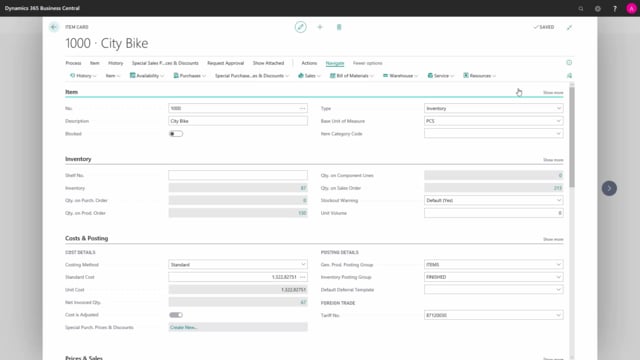
Task: Click Fewer options
Action: point(367,63)
